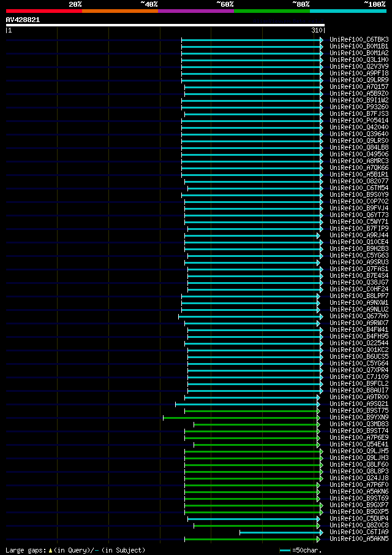392x555 pixels.
Task: Click the 'Large gaps:' legend text
Action: [x=26, y=550]
